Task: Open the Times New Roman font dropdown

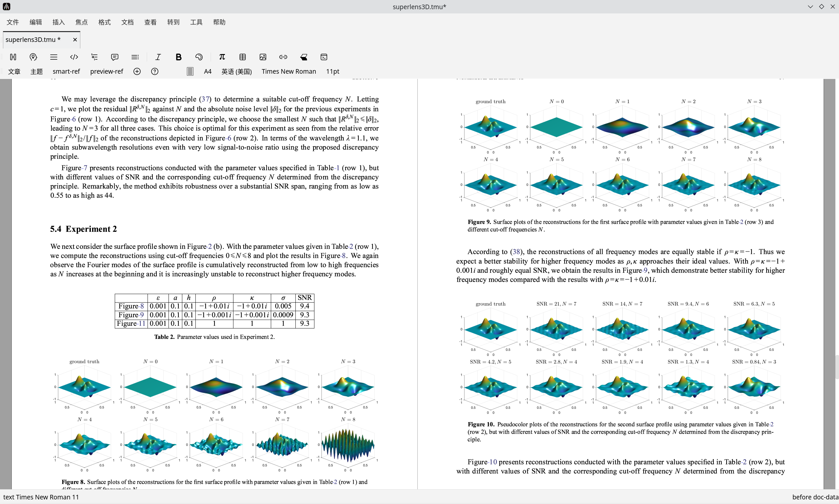Action: (289, 71)
